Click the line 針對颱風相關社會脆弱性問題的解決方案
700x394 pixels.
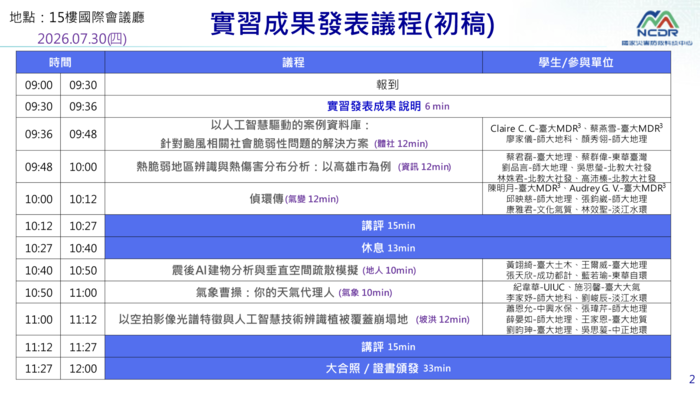(x=264, y=144)
